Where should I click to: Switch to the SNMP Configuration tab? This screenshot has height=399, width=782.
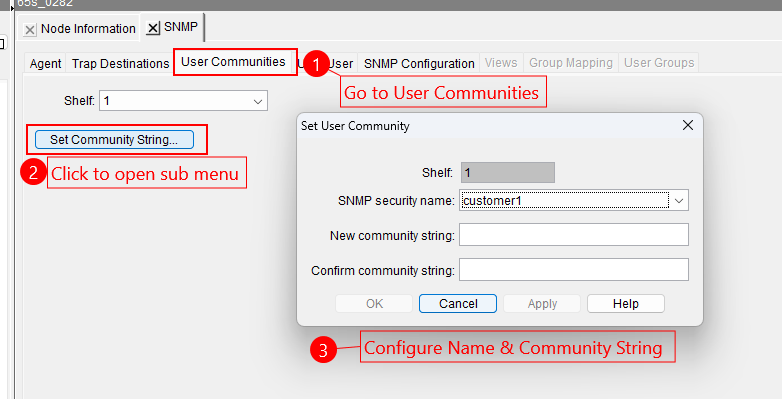[x=419, y=64]
